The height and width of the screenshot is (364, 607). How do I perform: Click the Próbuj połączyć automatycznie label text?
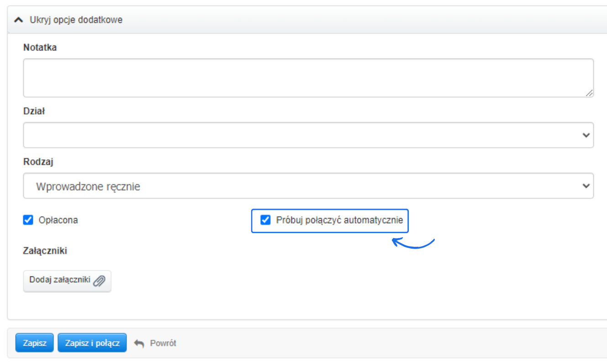tap(339, 220)
